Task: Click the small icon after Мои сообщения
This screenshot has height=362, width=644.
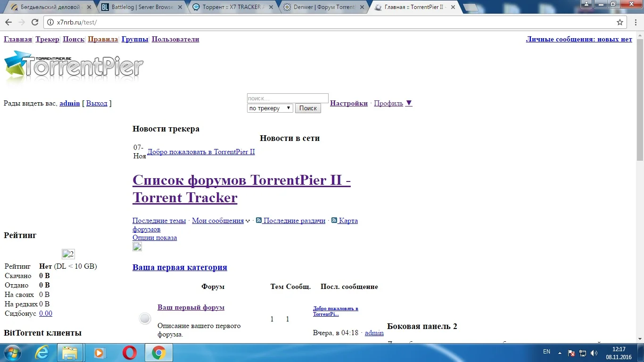Action: coord(248,221)
